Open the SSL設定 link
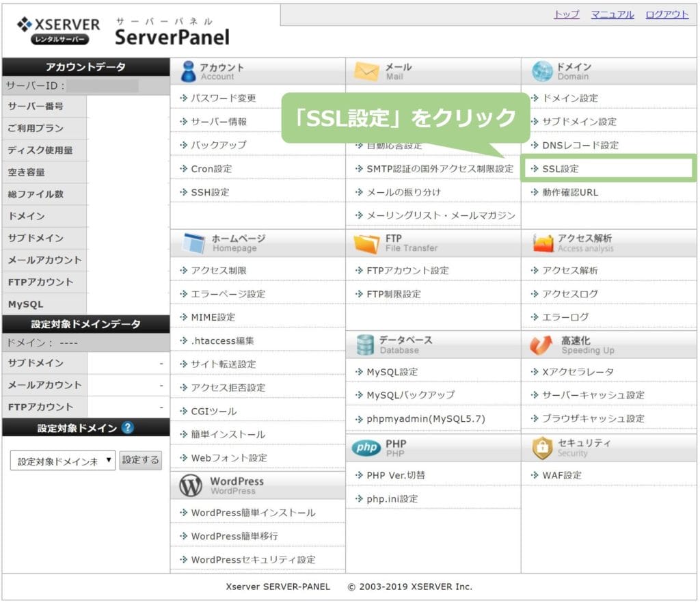The width and height of the screenshot is (700, 603). click(560, 168)
